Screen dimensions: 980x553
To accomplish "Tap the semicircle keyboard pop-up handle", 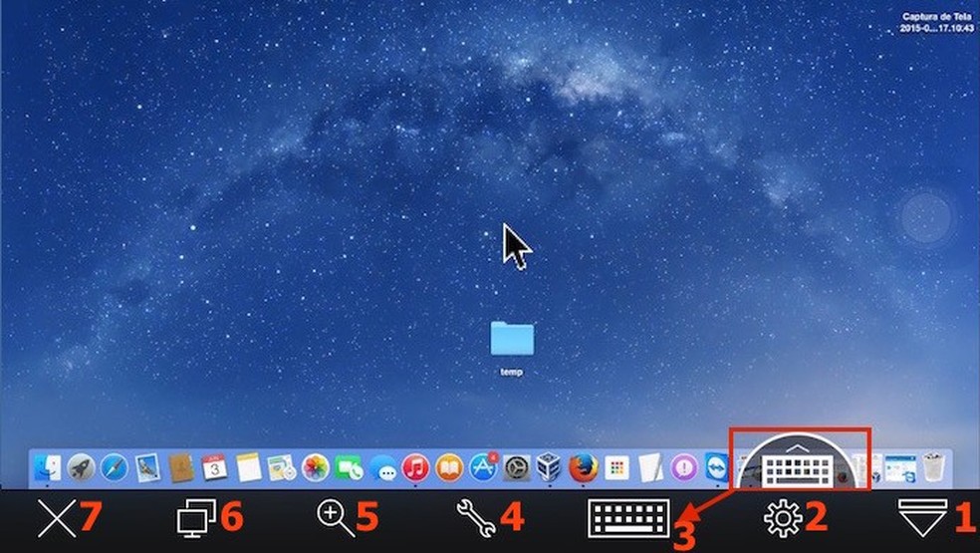I will (x=797, y=463).
